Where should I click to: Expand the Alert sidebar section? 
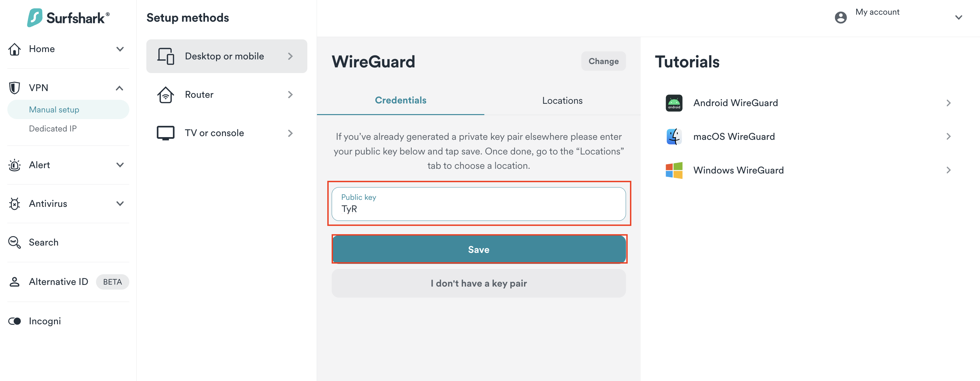(120, 165)
